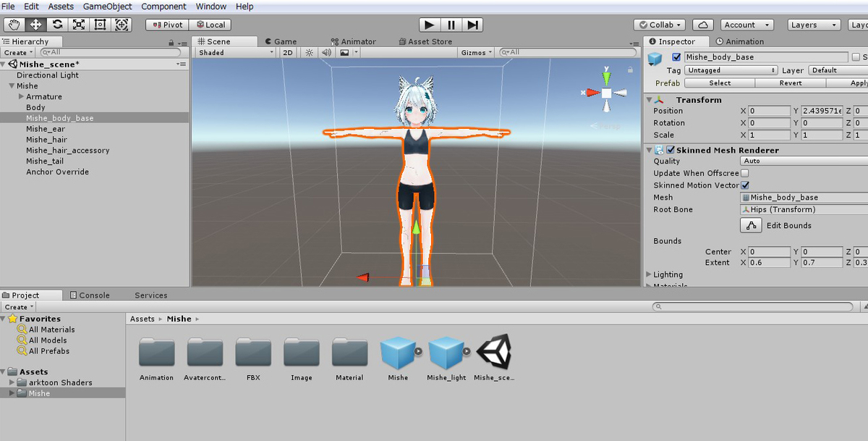Click the Pause button
Viewport: 868px width, 441px height.
451,25
